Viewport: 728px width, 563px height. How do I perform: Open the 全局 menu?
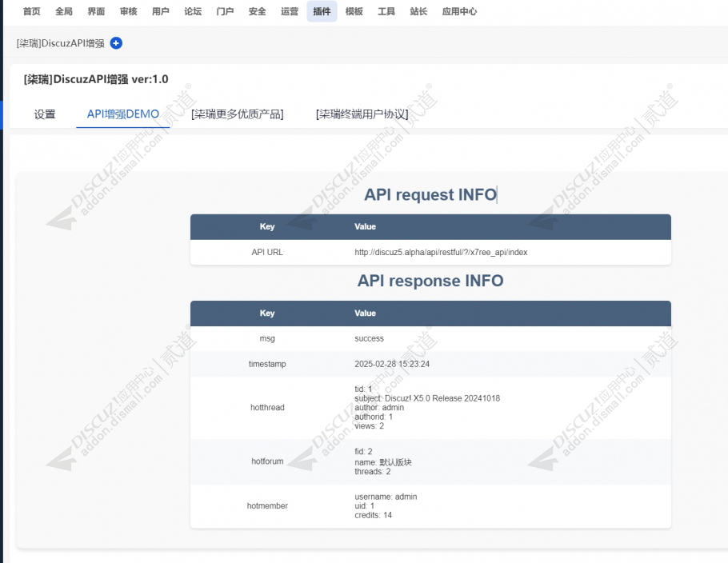pos(64,11)
